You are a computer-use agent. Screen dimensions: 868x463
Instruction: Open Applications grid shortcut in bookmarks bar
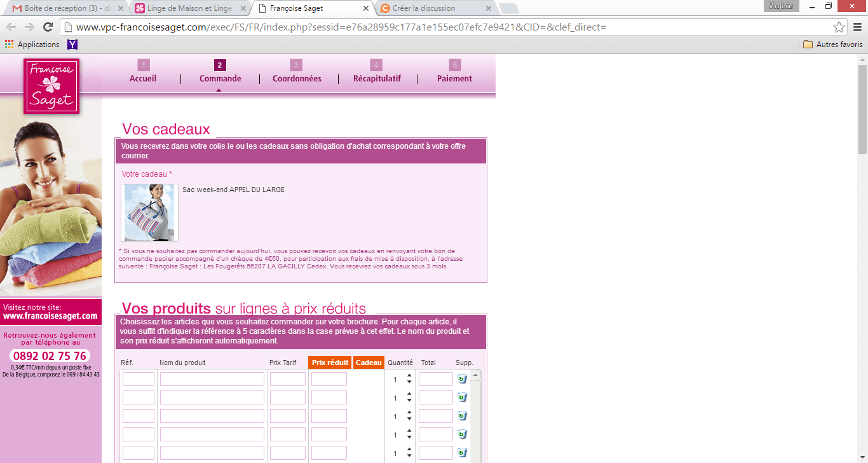coord(32,45)
